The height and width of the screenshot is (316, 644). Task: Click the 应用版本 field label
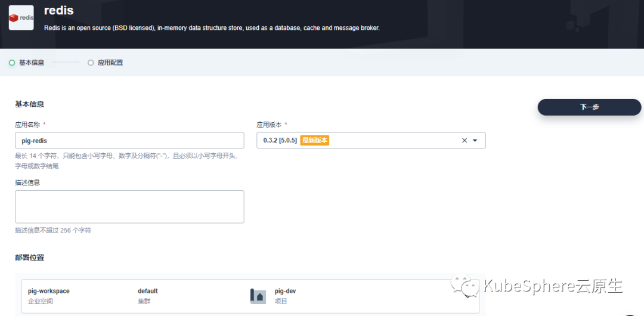270,125
